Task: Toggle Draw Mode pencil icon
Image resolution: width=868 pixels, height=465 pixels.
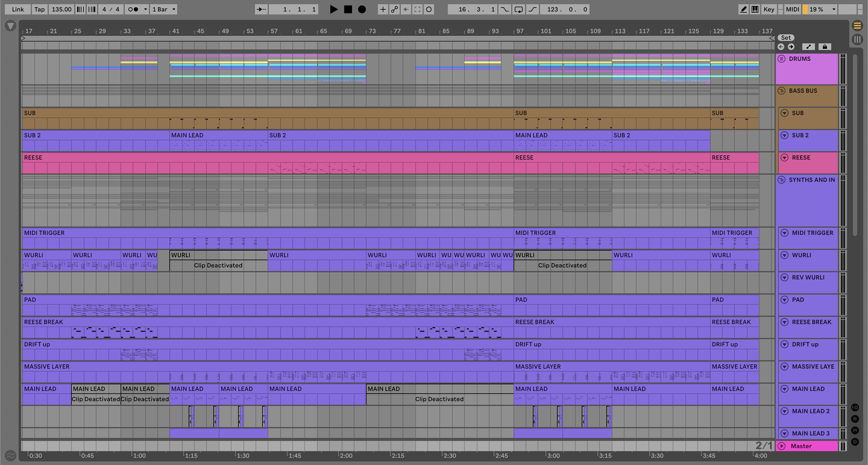Action: click(x=743, y=9)
